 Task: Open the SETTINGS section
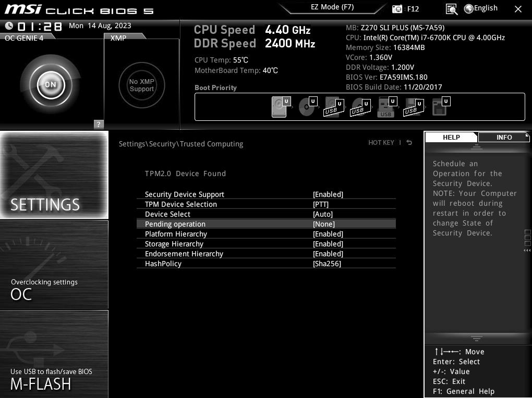(54, 175)
